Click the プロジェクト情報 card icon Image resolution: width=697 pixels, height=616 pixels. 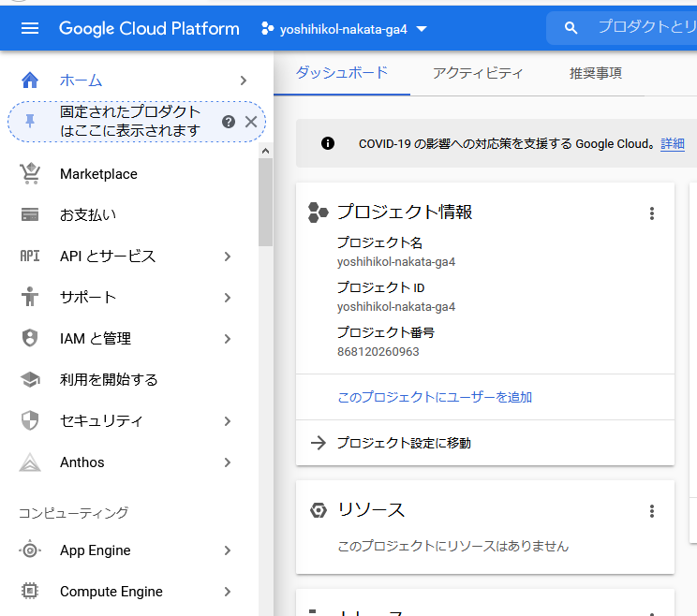click(x=318, y=213)
